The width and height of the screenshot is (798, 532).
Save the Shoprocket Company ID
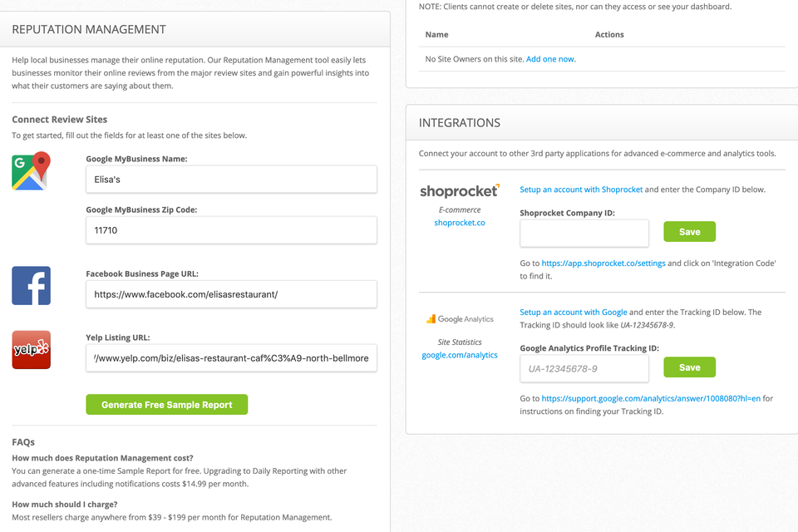coord(690,232)
